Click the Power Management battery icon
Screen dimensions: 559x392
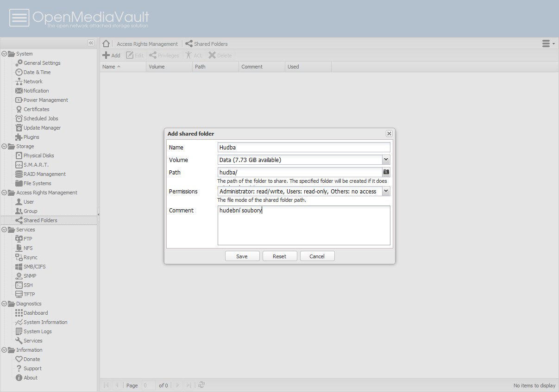click(19, 100)
